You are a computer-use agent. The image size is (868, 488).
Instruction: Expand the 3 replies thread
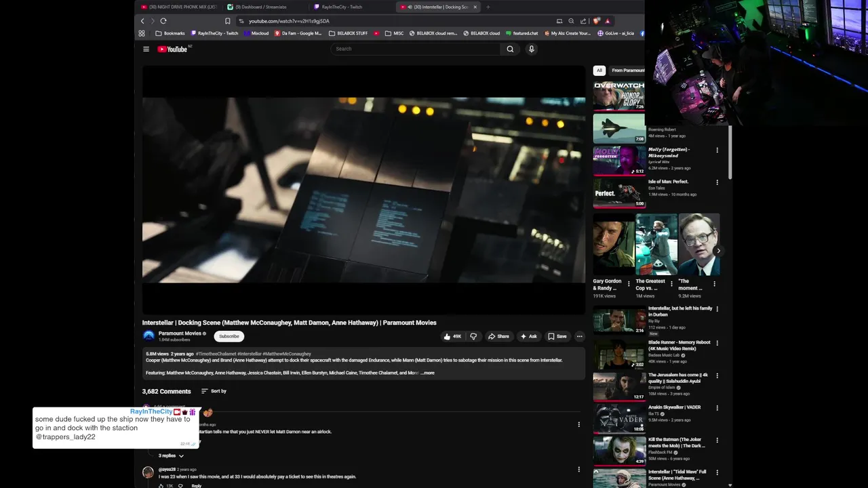coord(171,455)
